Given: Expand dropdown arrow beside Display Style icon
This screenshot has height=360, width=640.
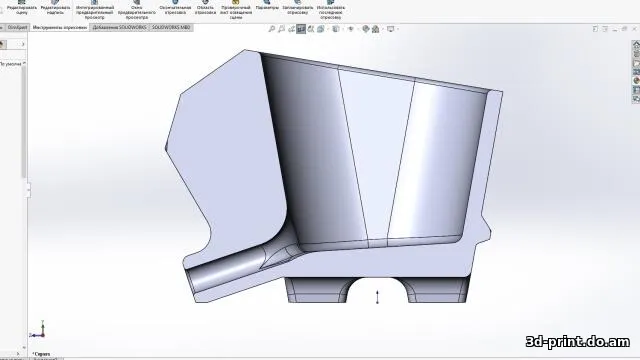Looking at the screenshot, I should (342, 29).
